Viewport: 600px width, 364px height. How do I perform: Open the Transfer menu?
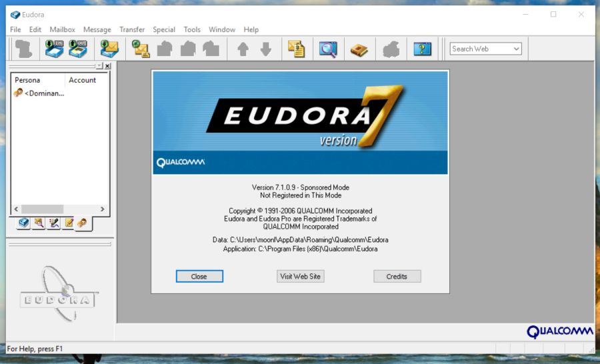[x=132, y=29]
